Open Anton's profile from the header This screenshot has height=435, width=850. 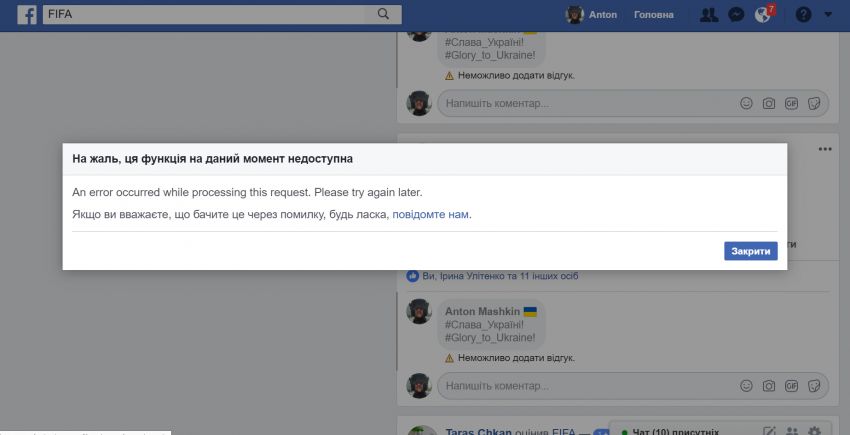point(591,15)
